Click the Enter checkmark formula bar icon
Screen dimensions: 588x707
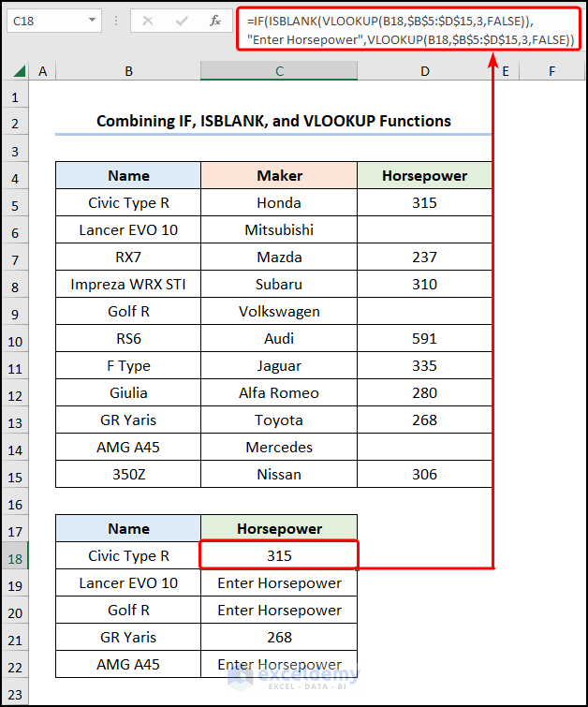point(182,21)
